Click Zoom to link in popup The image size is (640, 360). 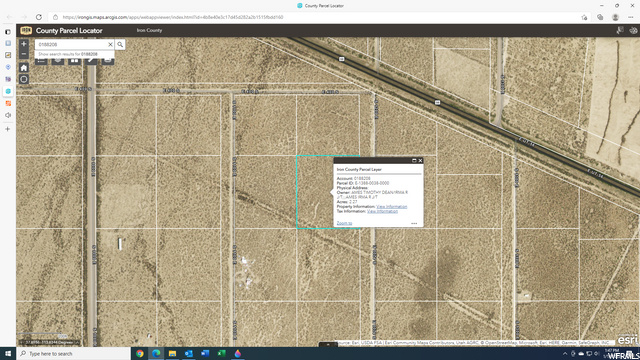coord(344,223)
